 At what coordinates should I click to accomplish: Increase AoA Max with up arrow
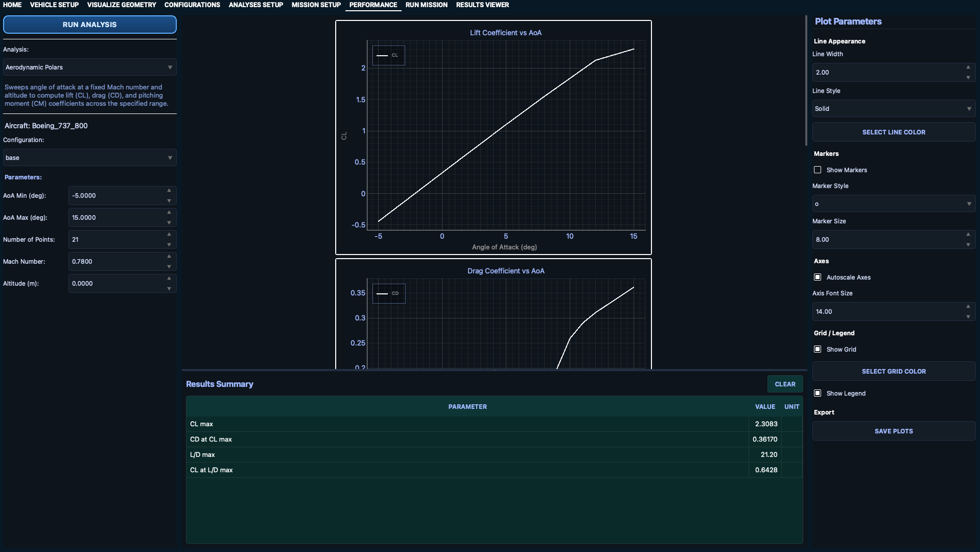169,213
